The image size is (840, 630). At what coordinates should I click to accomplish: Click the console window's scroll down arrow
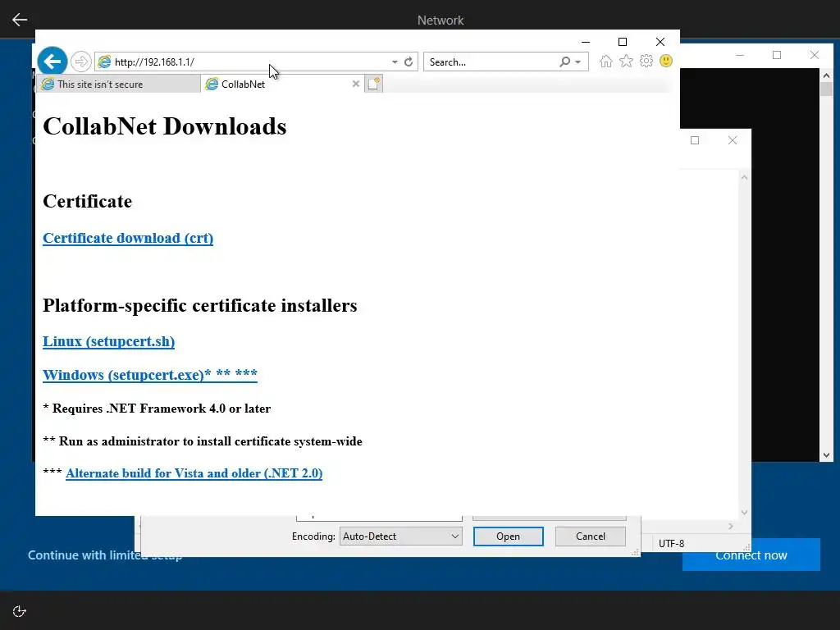pos(826,455)
